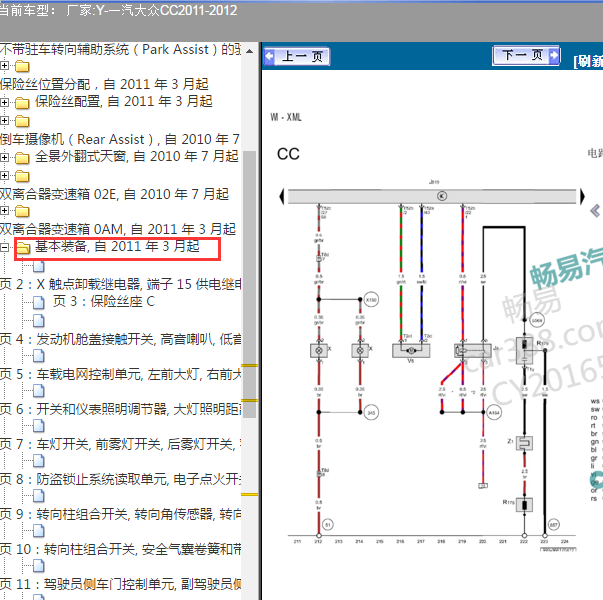The image size is (603, 600).
Task: Click tree scrollbar up arrow
Action: pos(249,51)
